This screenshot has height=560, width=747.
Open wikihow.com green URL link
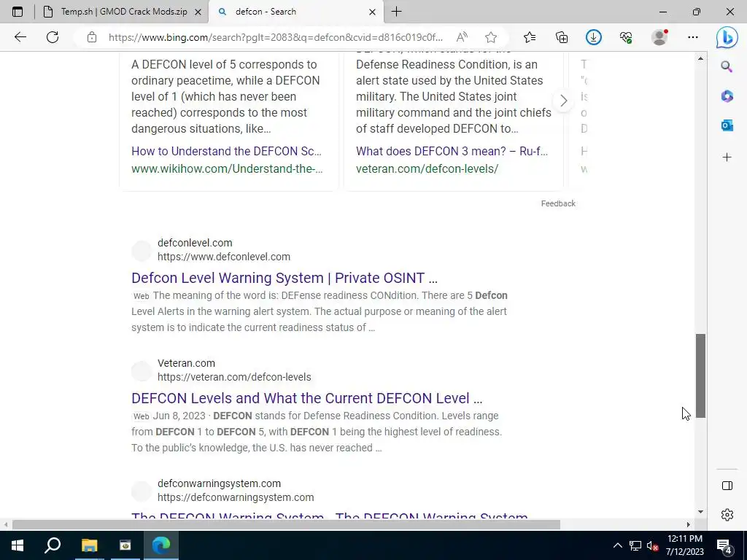228,168
